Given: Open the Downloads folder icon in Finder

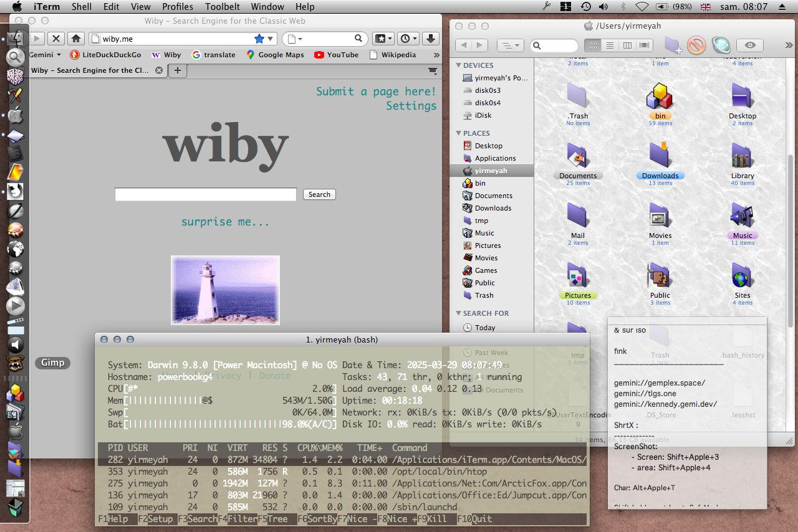Looking at the screenshot, I should [660, 156].
